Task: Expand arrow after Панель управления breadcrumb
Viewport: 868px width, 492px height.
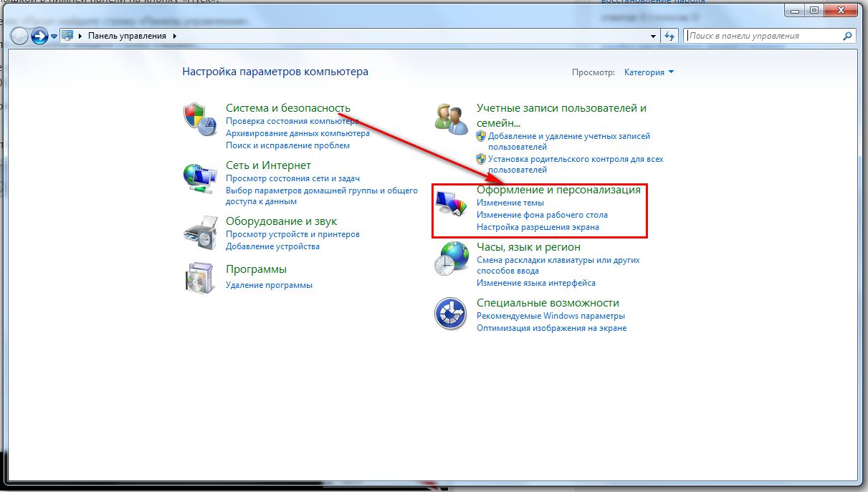Action: (x=174, y=36)
